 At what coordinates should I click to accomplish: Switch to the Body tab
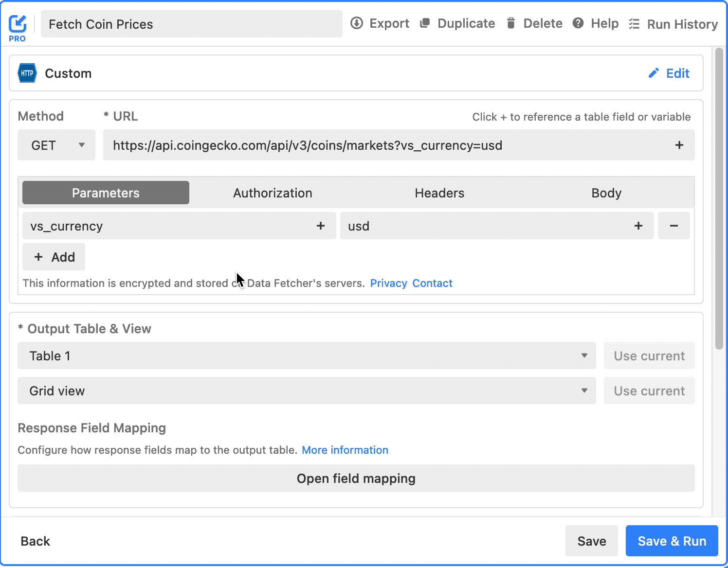coord(606,193)
